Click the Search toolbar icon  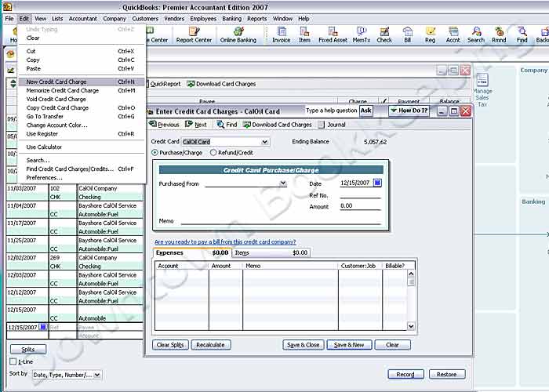476,34
